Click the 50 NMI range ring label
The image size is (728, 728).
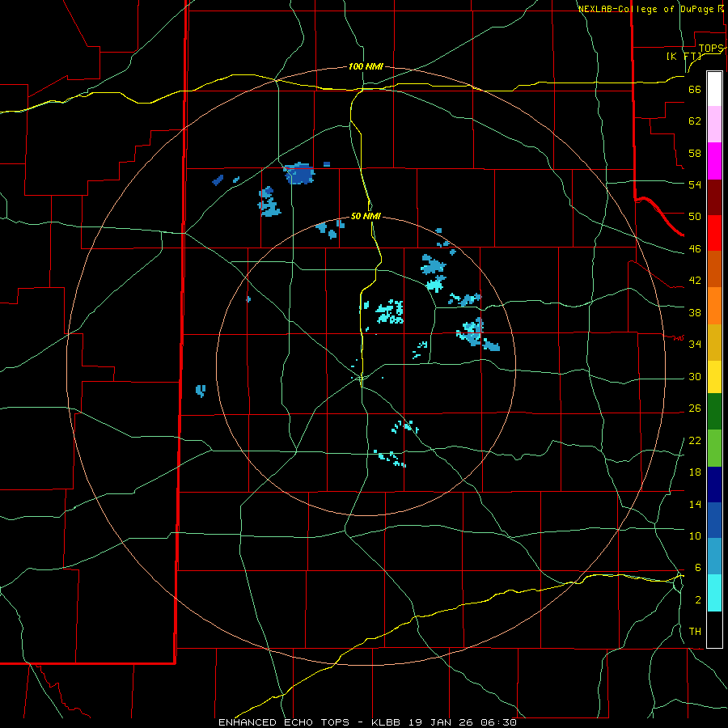click(366, 216)
